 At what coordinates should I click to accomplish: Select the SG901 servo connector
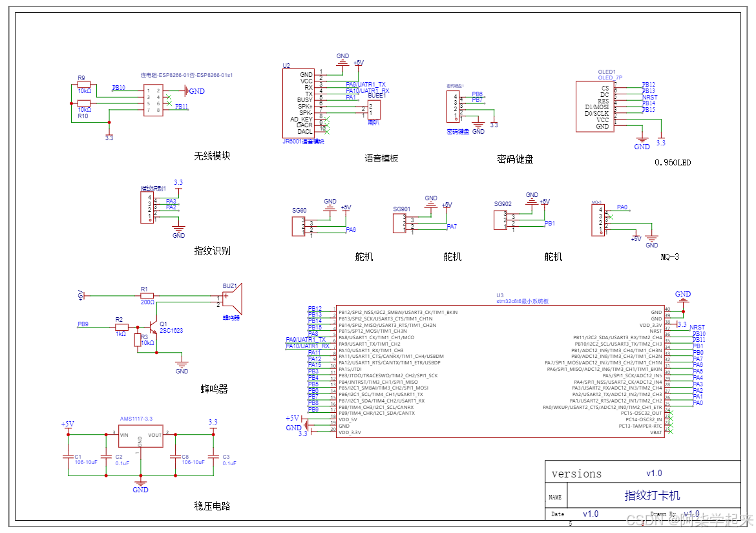[399, 224]
